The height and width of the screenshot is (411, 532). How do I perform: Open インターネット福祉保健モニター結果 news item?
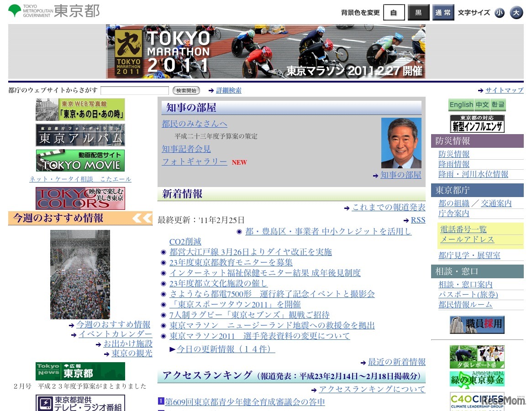coord(265,273)
